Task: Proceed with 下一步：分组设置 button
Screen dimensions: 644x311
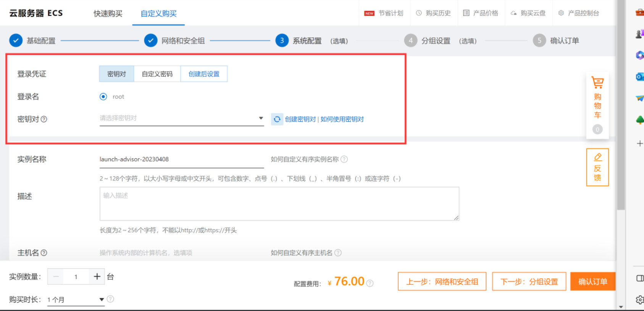Action: [529, 282]
